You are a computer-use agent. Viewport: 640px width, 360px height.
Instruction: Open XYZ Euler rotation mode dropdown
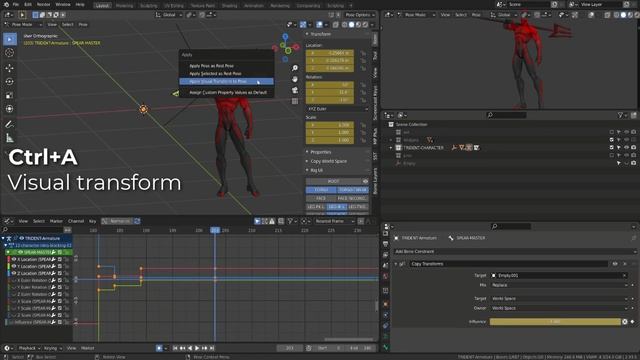tap(337, 109)
